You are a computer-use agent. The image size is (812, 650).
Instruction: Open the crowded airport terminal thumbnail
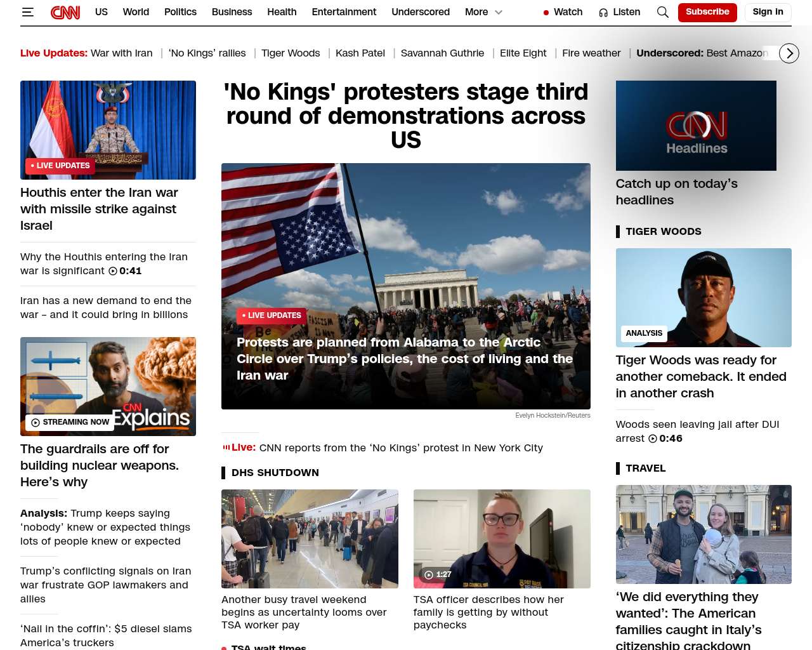click(x=310, y=539)
